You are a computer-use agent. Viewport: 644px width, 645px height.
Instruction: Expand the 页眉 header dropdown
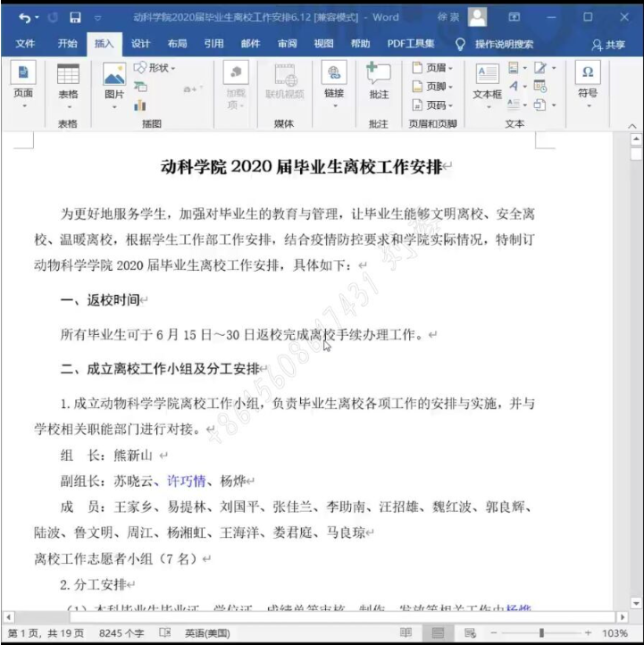[433, 68]
